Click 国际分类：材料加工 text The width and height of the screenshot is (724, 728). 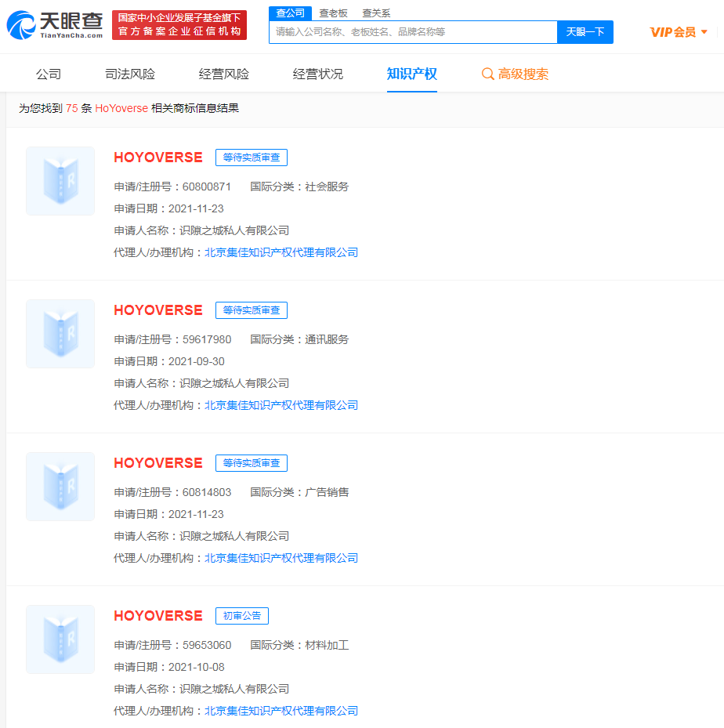pyautogui.click(x=299, y=645)
